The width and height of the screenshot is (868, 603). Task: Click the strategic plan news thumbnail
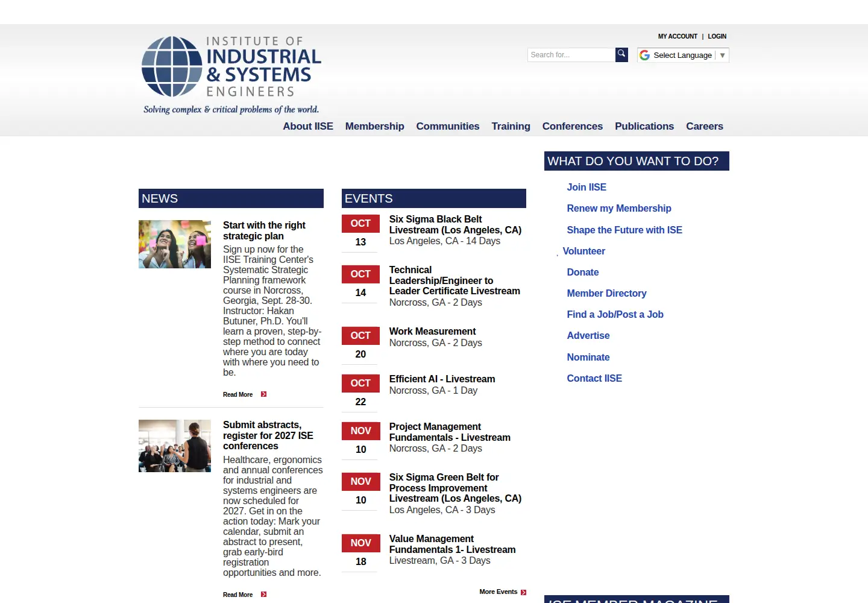click(x=175, y=244)
